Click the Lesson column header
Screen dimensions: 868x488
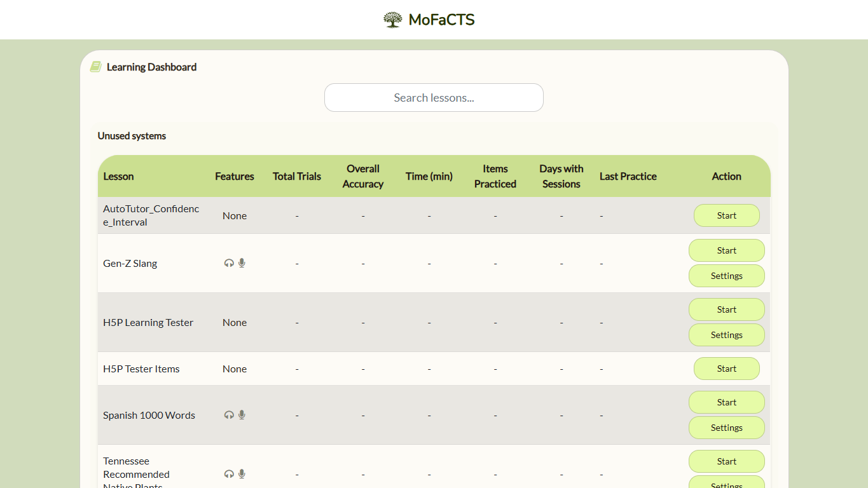119,177
